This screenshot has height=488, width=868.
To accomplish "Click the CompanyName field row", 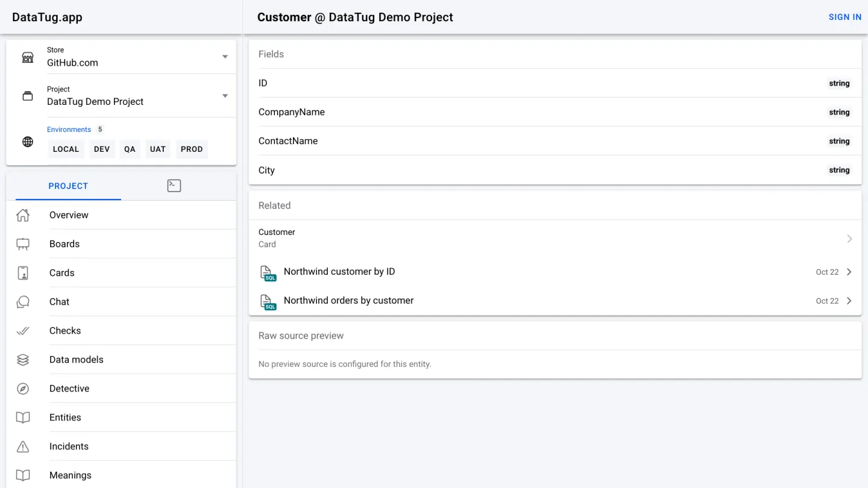I will click(x=555, y=112).
